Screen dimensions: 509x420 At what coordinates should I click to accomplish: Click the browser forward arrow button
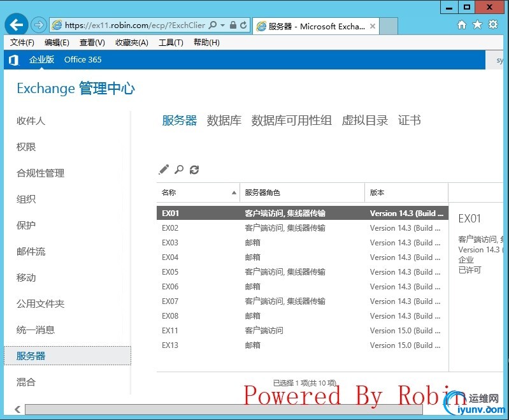39,25
